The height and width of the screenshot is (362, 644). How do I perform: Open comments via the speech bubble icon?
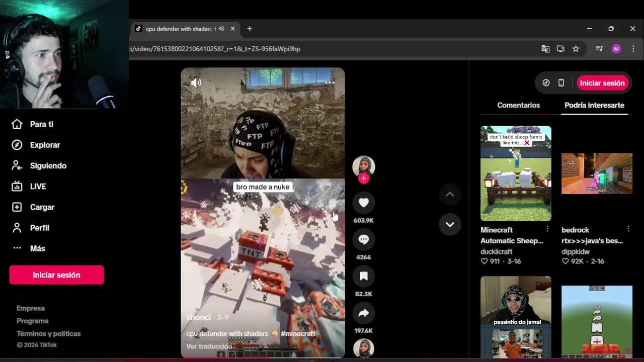364,239
